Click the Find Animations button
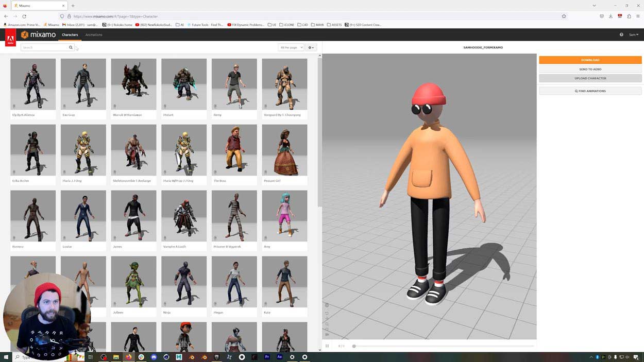The image size is (644, 362). (590, 91)
